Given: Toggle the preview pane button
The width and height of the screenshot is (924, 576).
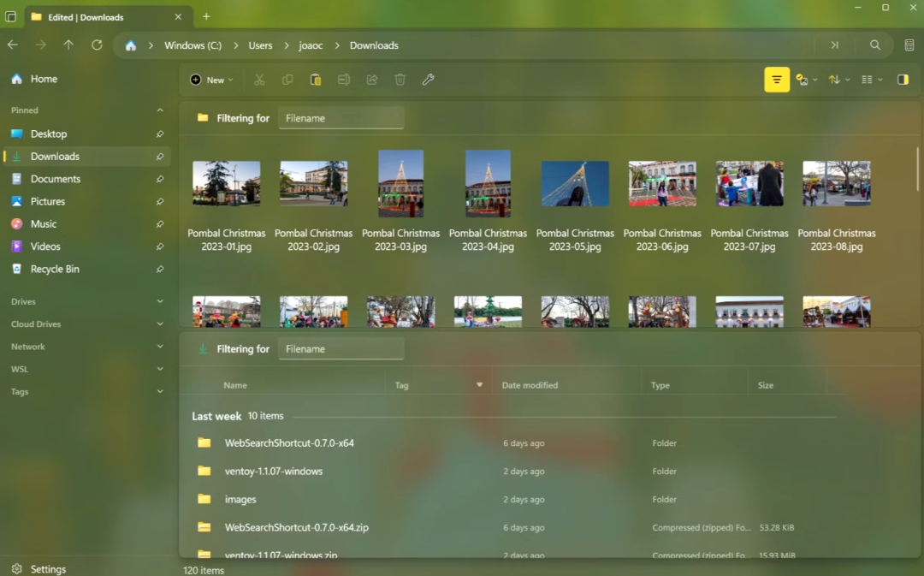Looking at the screenshot, I should point(903,80).
